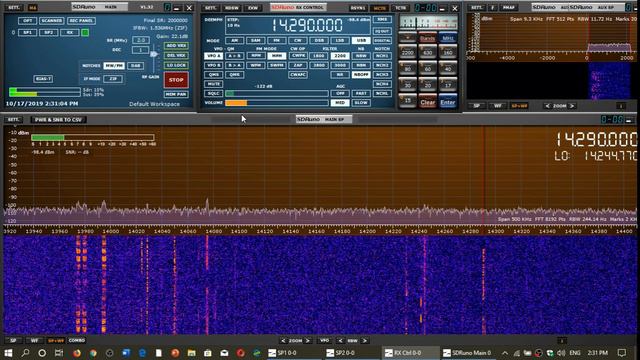
Task: Click ADD VRX button
Action: click(x=176, y=45)
